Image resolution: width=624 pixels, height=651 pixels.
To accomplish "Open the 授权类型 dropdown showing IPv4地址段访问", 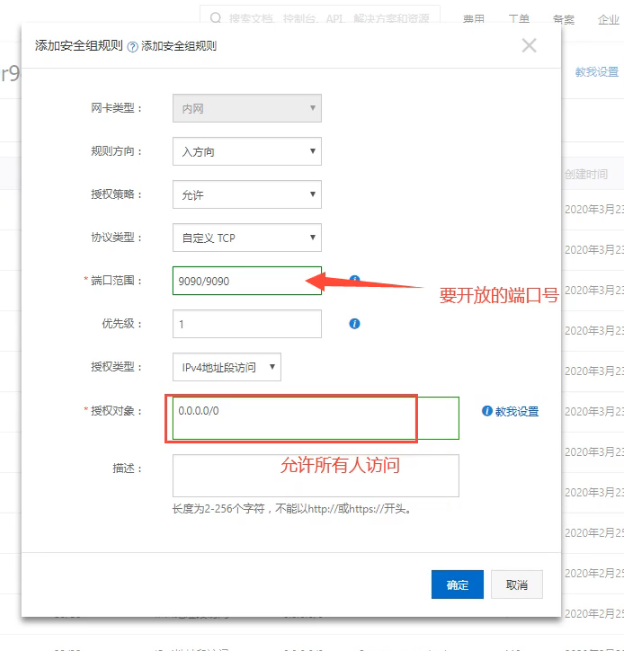I will 227,367.
